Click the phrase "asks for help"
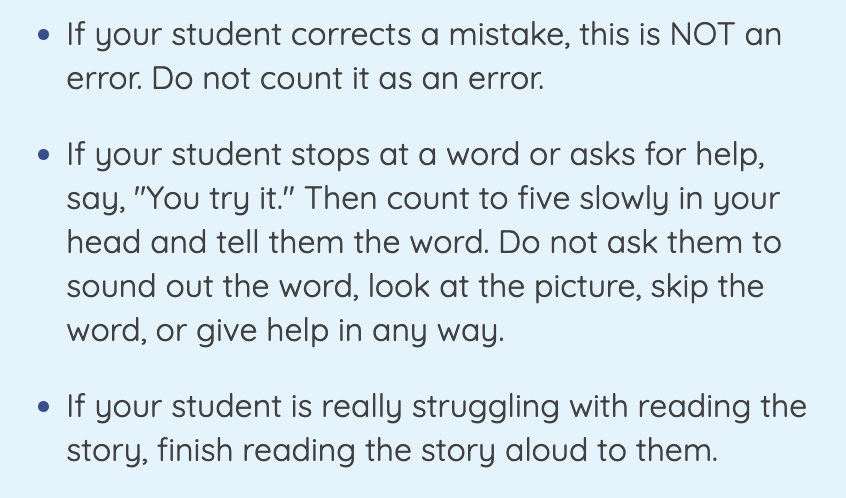The image size is (846, 498). pos(666,155)
